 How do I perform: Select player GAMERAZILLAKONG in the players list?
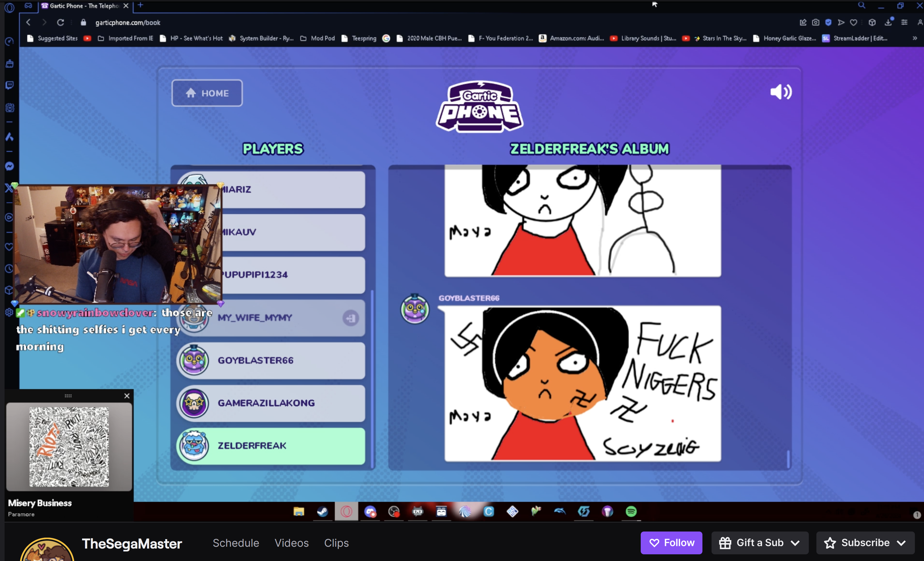271,403
